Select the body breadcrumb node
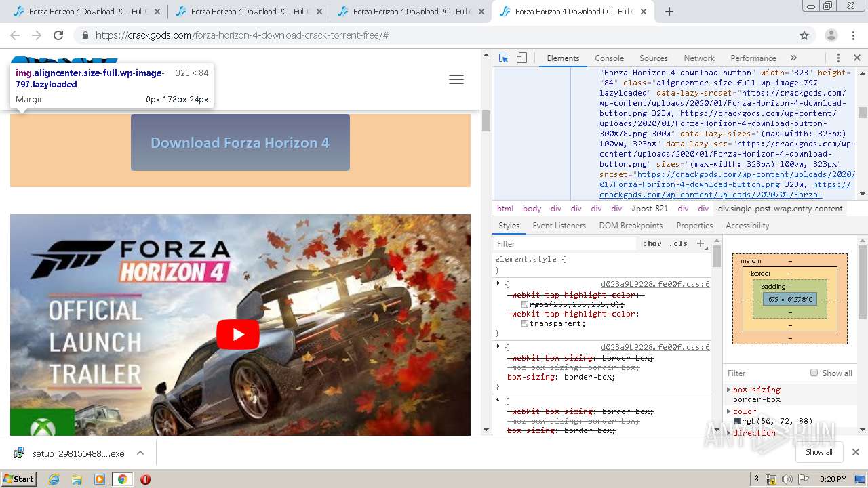 (x=532, y=209)
